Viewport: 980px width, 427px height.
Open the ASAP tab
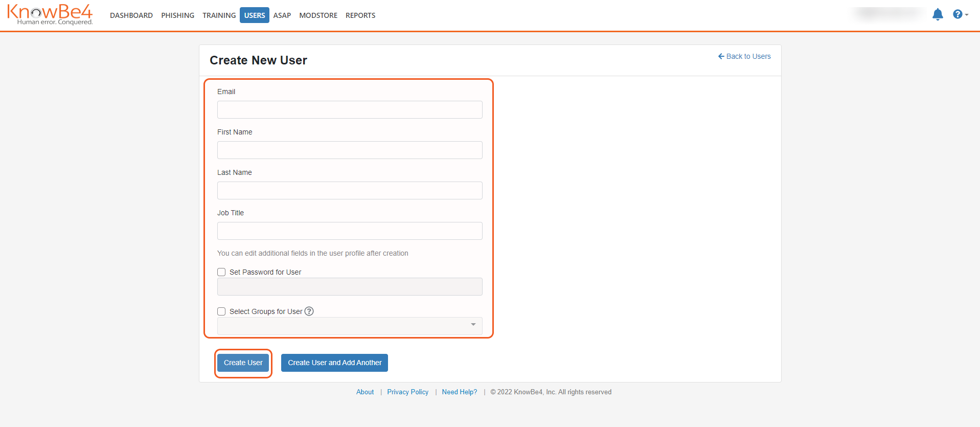282,15
